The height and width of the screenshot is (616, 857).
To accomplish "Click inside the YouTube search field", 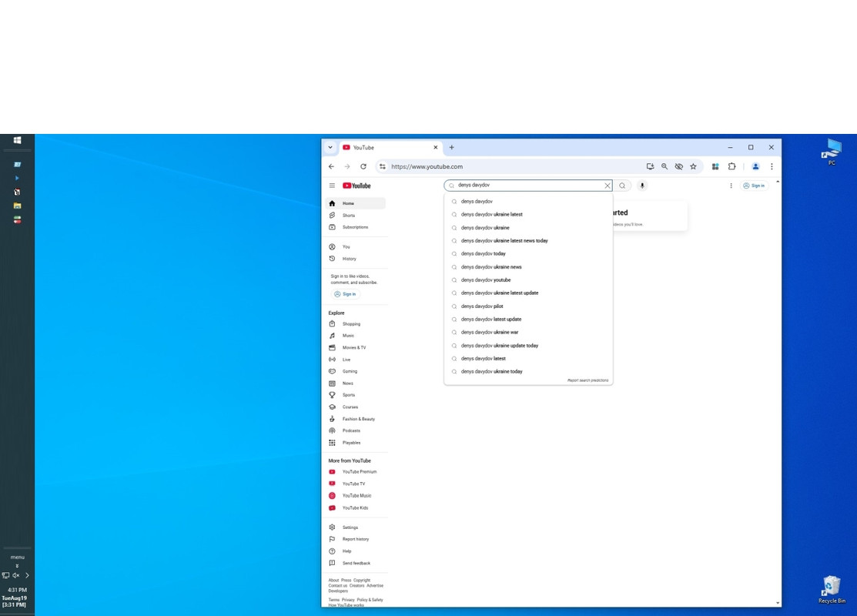I will pyautogui.click(x=527, y=186).
